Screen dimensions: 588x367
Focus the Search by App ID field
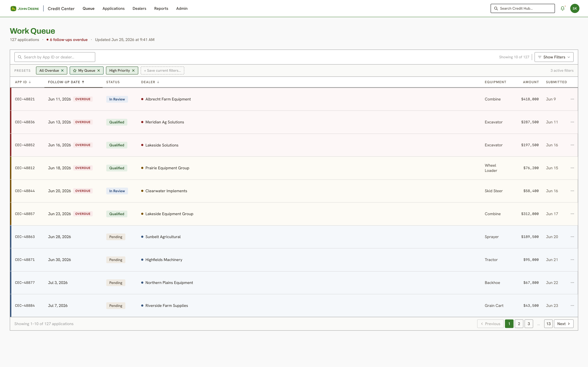(55, 57)
